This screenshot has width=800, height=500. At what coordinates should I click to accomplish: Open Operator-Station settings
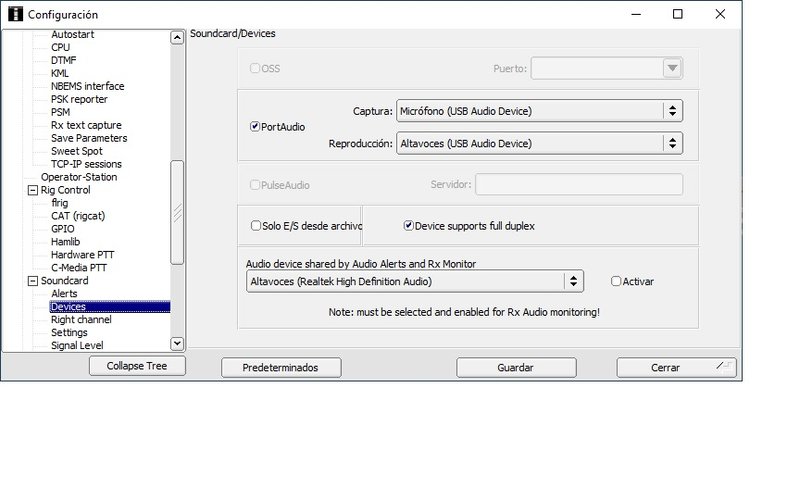point(79,177)
